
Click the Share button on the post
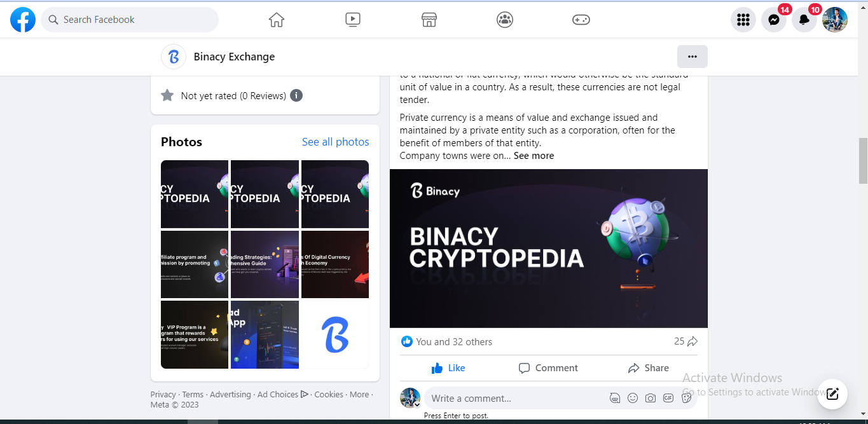(648, 368)
